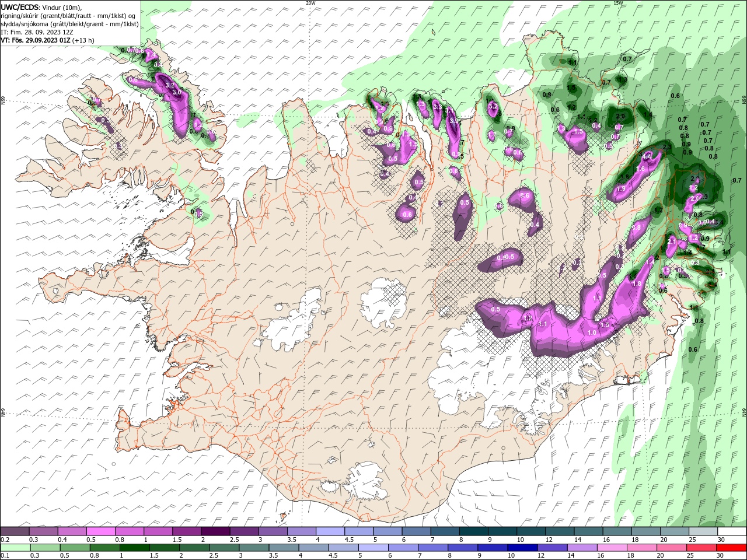Click the bright red 30 swatch ending the lower legend row
The height and width of the screenshot is (560, 747).
pyautogui.click(x=732, y=547)
